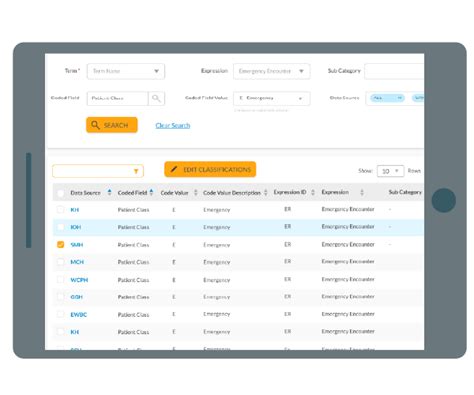
Task: Click Emergency Encounter cell in the SMH row
Action: pyautogui.click(x=348, y=244)
